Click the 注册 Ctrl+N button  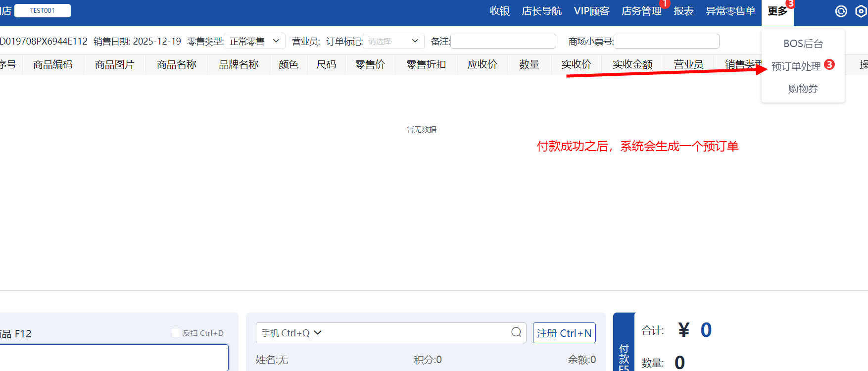[x=564, y=333]
